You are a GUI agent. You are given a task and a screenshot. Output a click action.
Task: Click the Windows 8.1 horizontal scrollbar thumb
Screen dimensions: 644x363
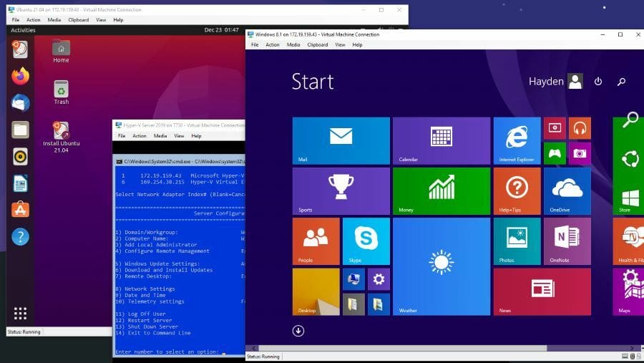click(x=402, y=348)
